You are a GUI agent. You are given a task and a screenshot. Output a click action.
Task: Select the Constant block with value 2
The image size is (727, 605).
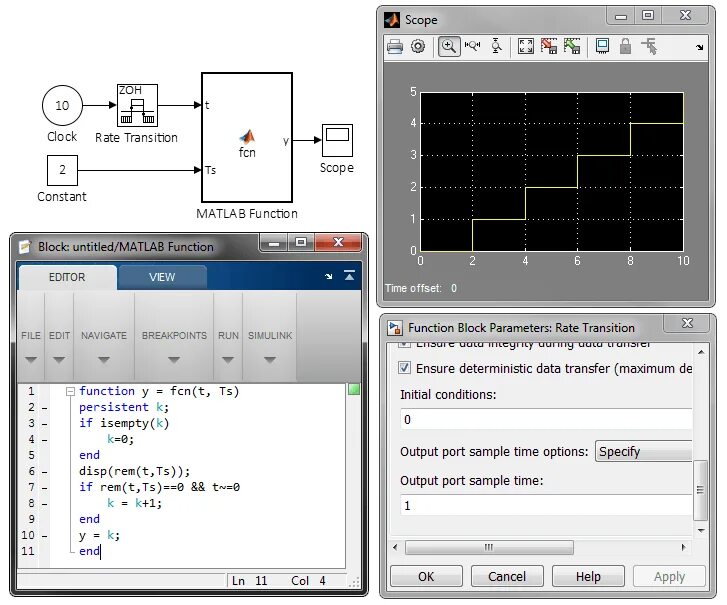pyautogui.click(x=62, y=170)
